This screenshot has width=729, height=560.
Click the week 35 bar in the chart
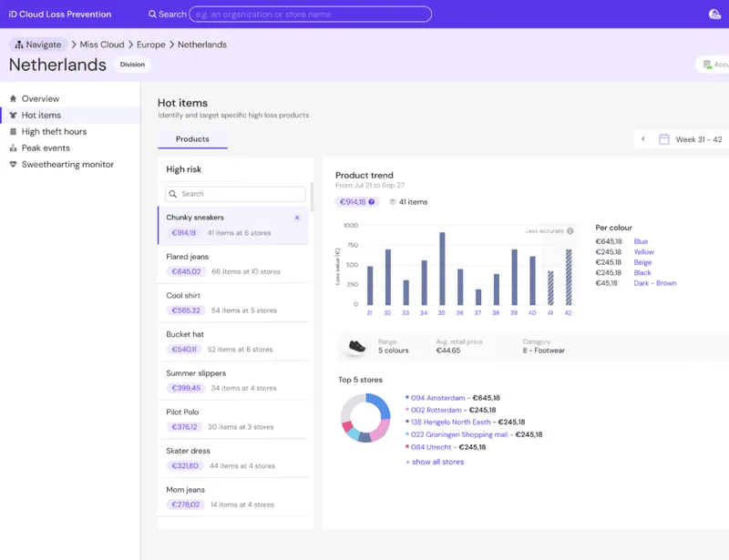click(442, 269)
